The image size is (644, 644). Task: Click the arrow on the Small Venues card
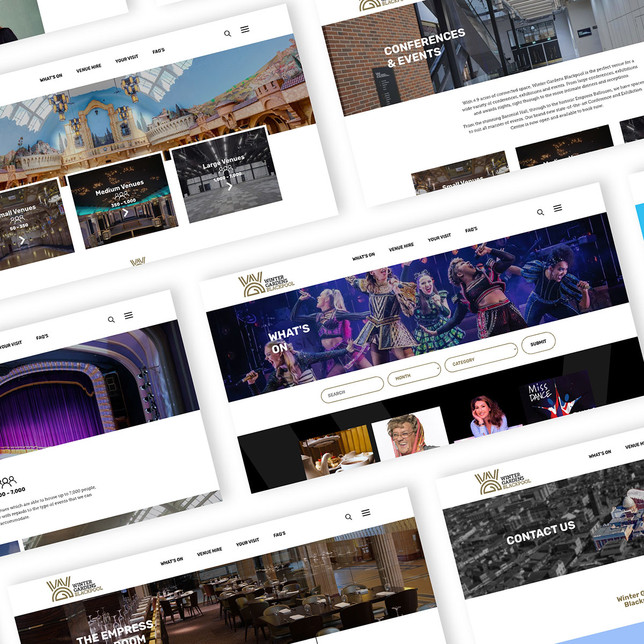tap(22, 240)
